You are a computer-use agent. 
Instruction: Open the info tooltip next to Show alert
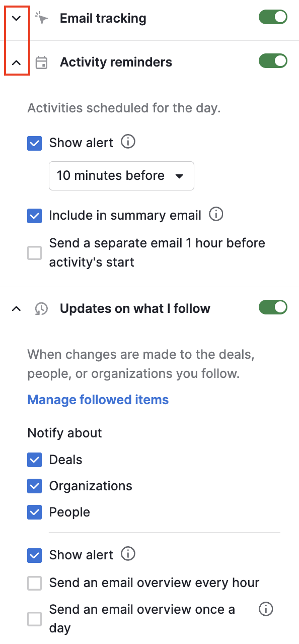(128, 142)
